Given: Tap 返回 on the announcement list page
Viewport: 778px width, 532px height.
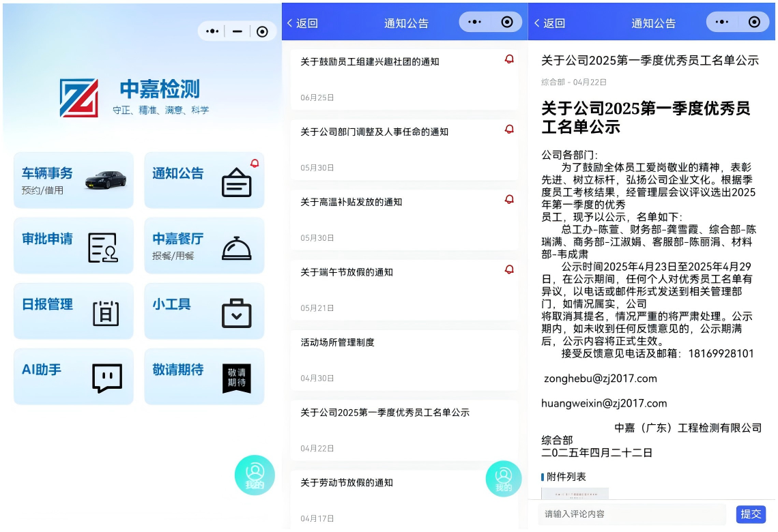Looking at the screenshot, I should pos(302,21).
